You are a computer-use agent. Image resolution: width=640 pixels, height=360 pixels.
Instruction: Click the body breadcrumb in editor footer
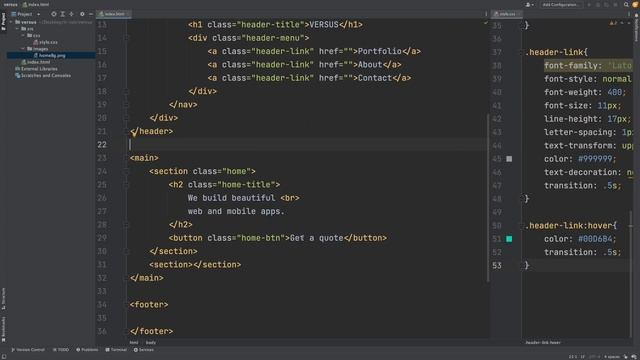pyautogui.click(x=151, y=342)
